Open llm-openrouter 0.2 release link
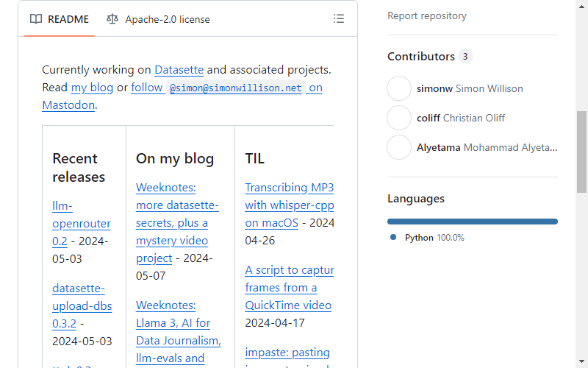 (x=82, y=224)
